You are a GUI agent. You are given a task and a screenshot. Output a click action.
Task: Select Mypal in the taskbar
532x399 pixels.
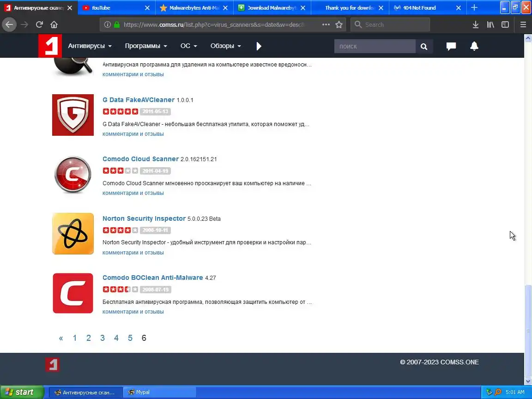point(159,392)
